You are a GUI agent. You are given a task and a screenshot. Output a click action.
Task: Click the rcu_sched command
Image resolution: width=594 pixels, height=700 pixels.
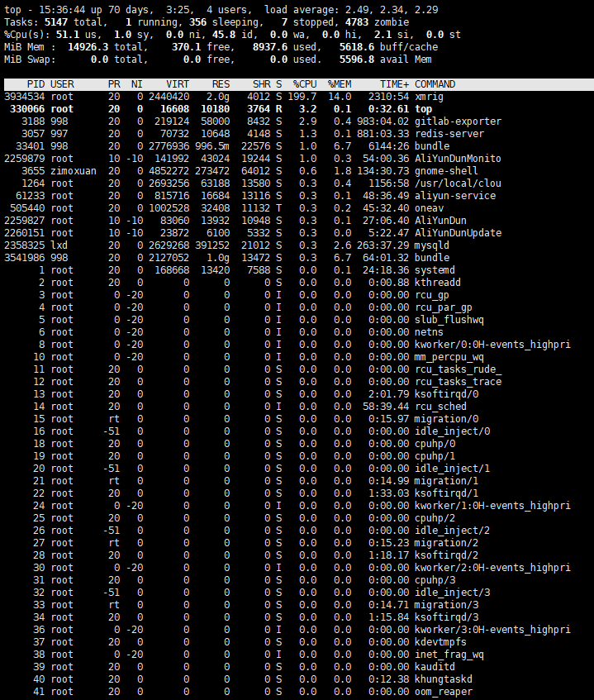pos(440,407)
